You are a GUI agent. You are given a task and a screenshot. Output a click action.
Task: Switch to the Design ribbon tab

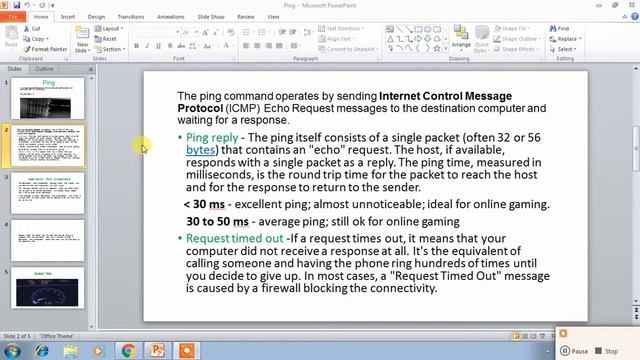96,17
